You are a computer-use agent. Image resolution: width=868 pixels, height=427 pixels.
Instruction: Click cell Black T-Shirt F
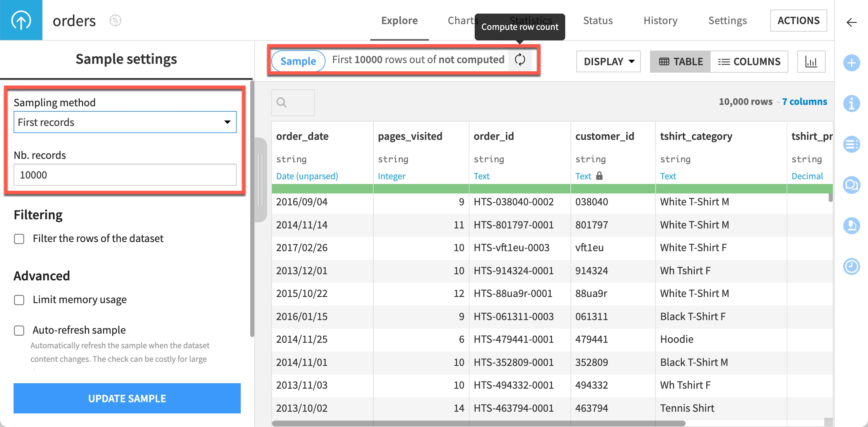tap(721, 317)
